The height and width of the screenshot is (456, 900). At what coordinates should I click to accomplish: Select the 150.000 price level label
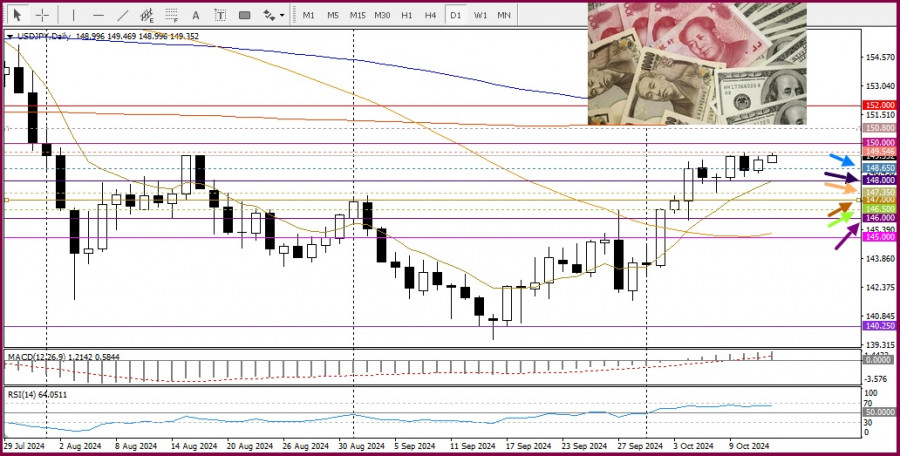coord(879,142)
